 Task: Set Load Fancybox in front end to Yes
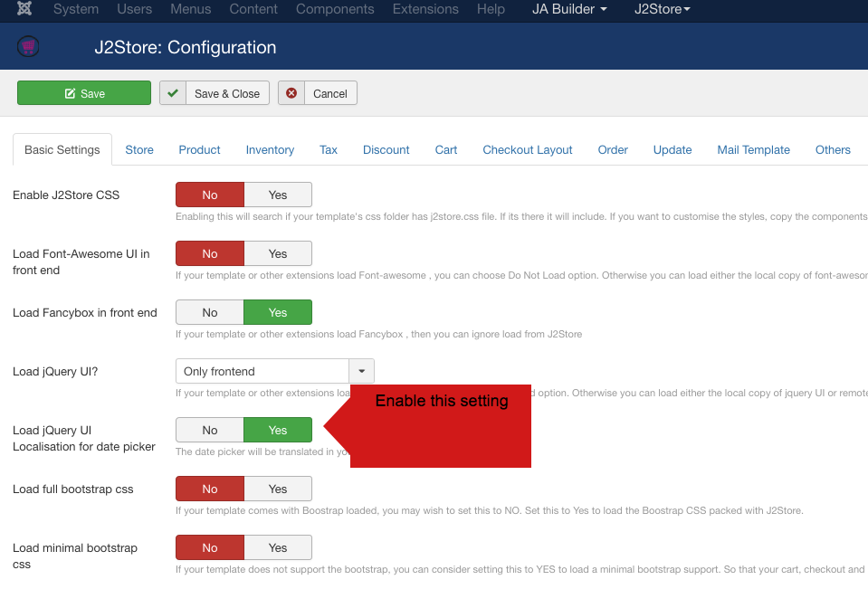pyautogui.click(x=278, y=312)
